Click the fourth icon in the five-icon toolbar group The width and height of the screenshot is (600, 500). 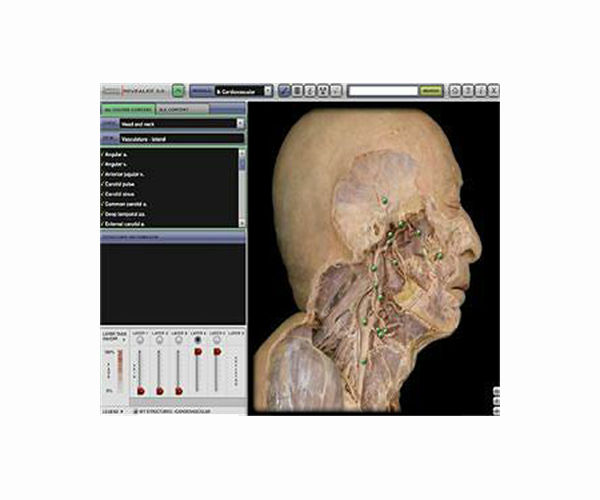(x=323, y=90)
